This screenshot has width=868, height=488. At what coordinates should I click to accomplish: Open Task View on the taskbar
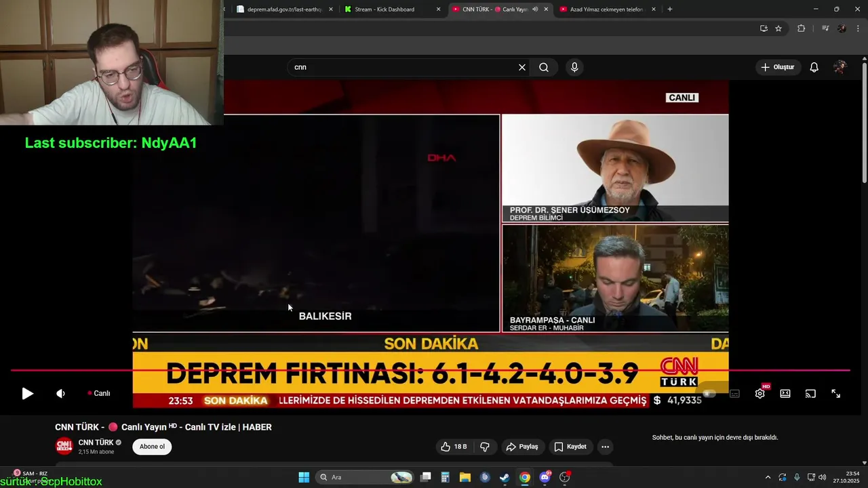426,477
